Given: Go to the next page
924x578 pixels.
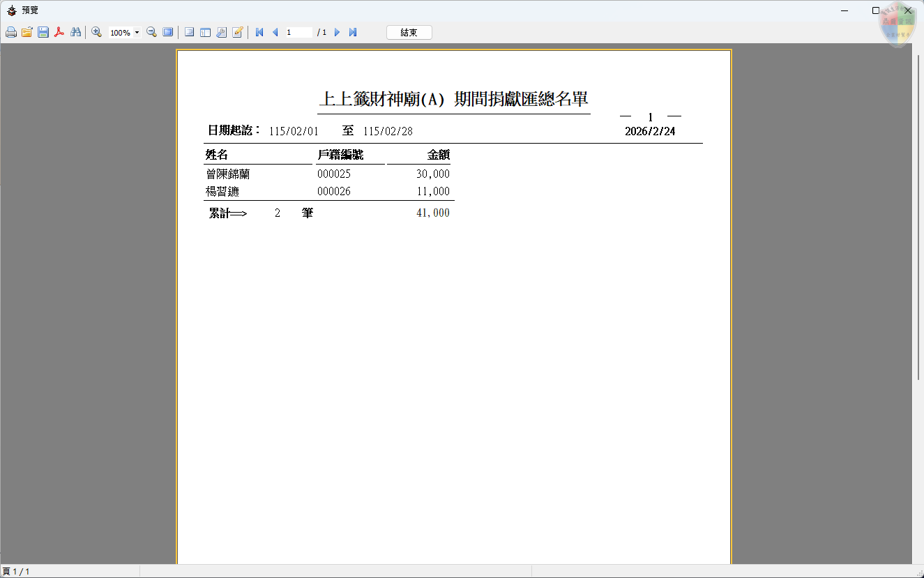Looking at the screenshot, I should click(338, 33).
